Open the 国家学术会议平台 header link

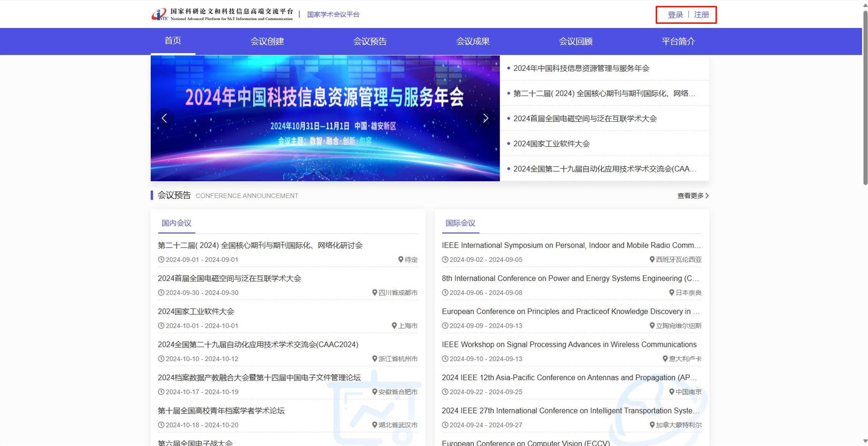[x=333, y=14]
